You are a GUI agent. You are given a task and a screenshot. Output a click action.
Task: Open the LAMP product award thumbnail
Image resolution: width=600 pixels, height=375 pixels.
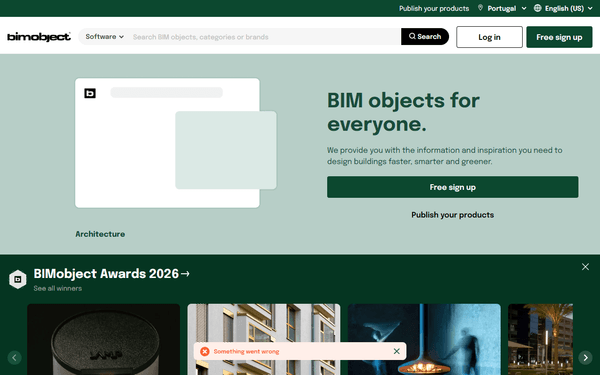pos(103,339)
